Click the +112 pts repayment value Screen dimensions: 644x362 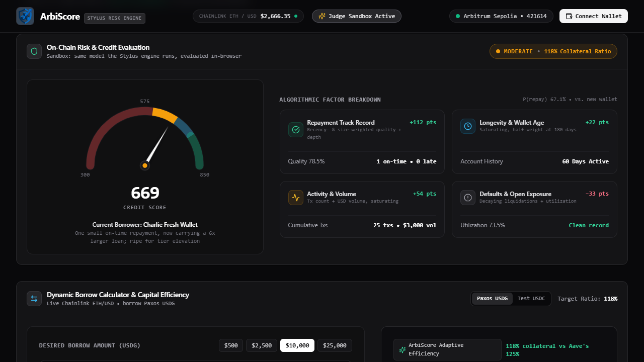423,123
